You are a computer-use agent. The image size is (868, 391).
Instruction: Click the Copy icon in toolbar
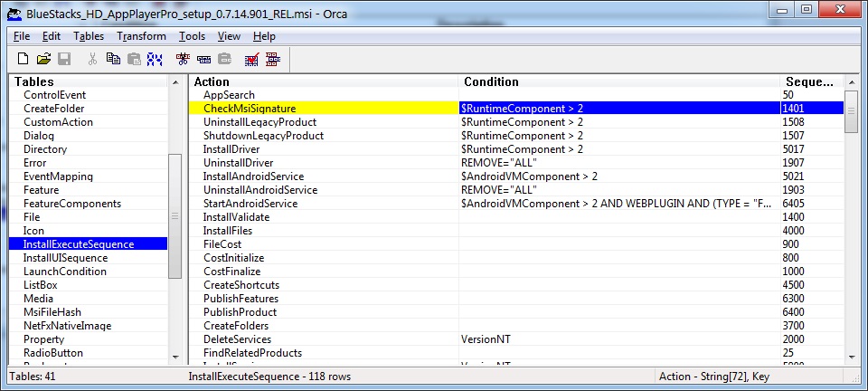click(113, 59)
